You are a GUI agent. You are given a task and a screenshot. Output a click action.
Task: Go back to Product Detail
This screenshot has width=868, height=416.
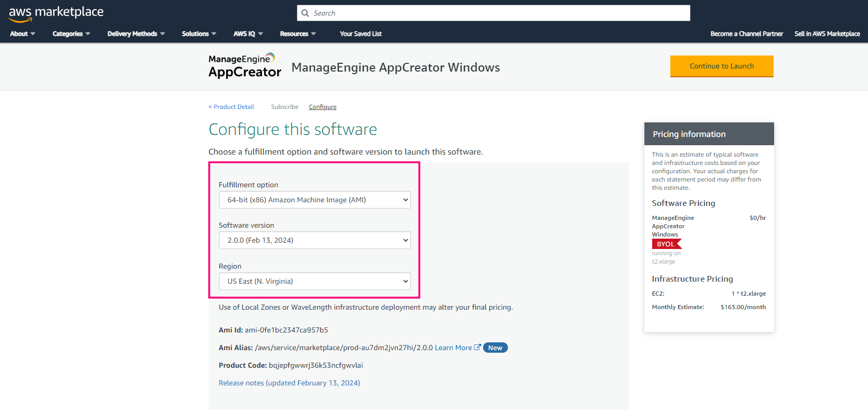[x=231, y=107]
